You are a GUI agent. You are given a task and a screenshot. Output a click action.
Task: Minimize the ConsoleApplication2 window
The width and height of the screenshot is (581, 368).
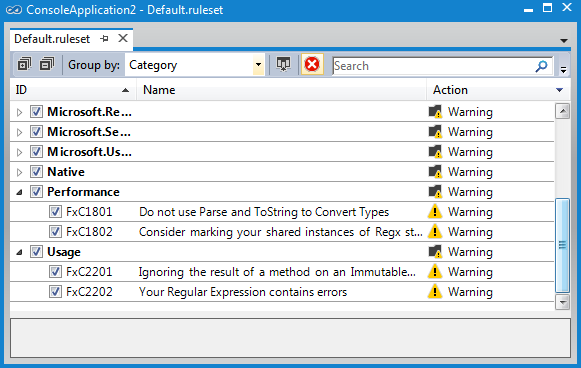[x=528, y=10]
